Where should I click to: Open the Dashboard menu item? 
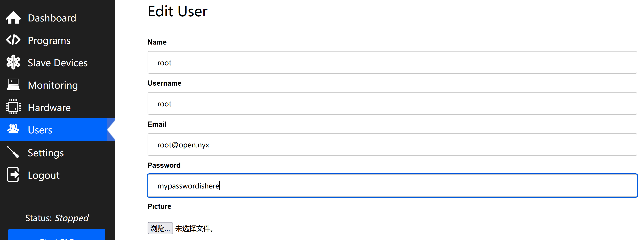pos(52,18)
